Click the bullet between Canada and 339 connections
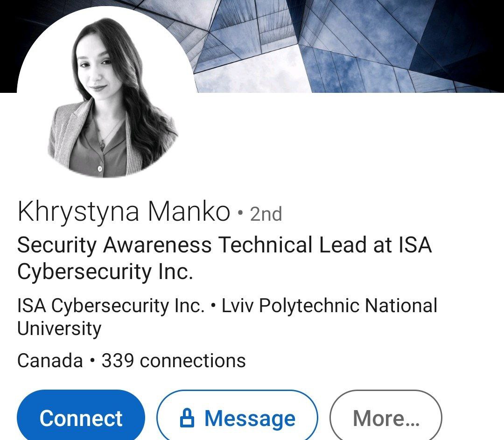This screenshot has width=504, height=440. coord(92,360)
